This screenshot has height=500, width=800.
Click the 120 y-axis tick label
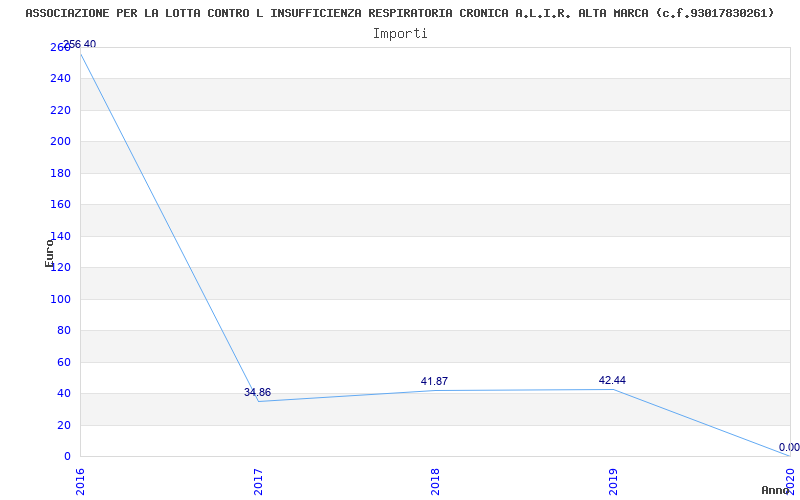(x=60, y=267)
